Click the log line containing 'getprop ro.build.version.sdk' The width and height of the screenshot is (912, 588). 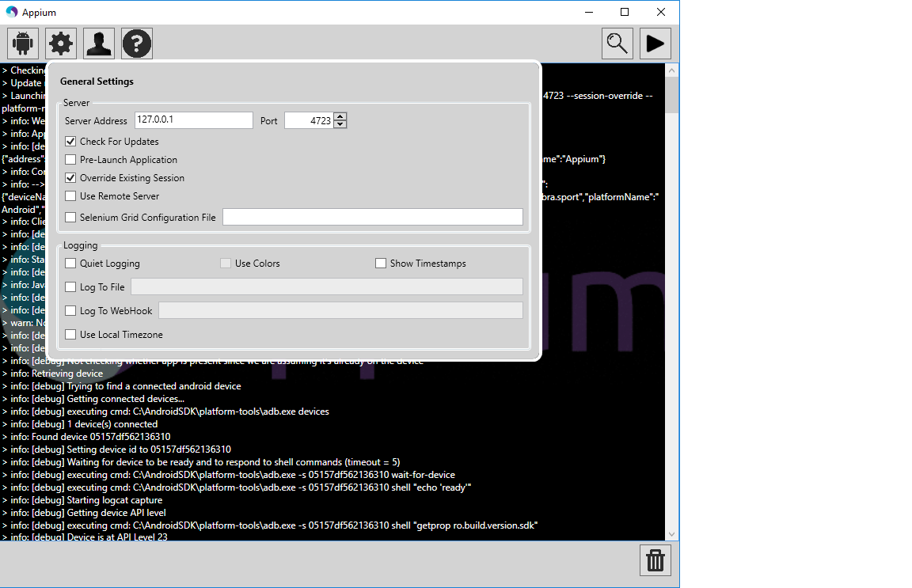click(x=270, y=525)
